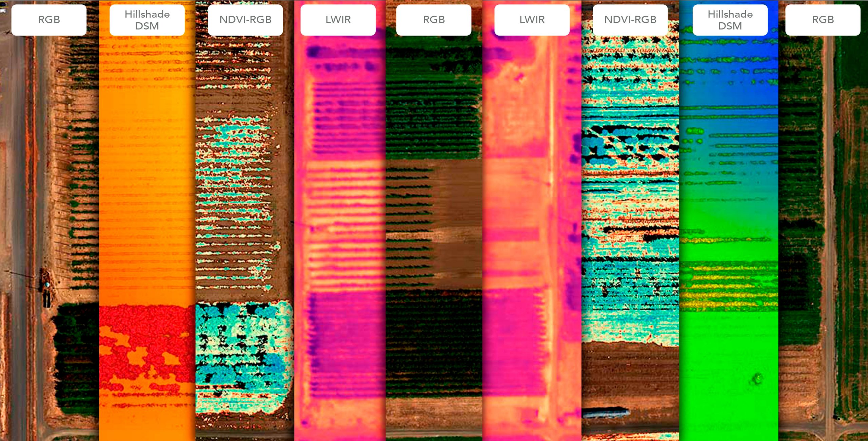
Task: Click the NDVI-RGB label over the brown-soil strip
Action: [245, 20]
